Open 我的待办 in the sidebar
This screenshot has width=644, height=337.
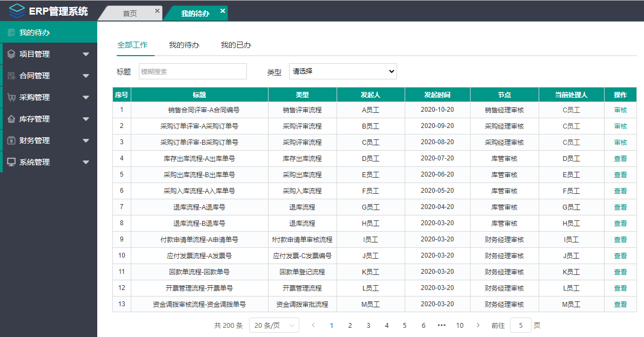click(x=49, y=32)
